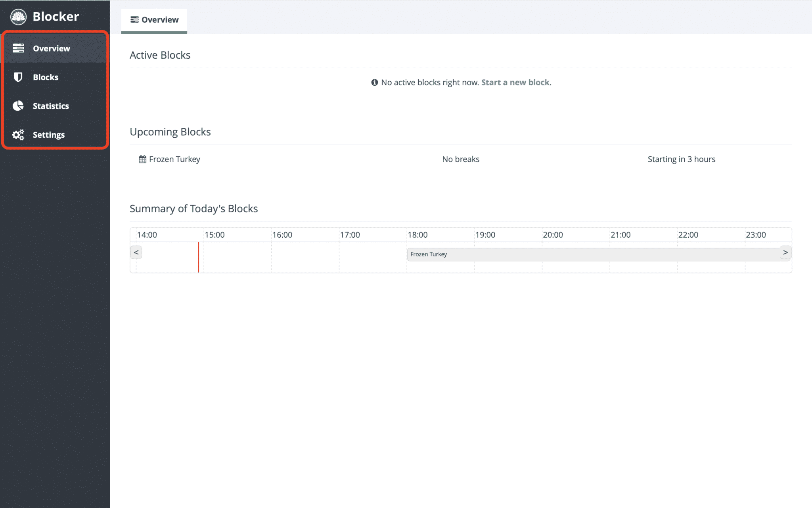
Task: Click the 14:00 timeline label
Action: tap(147, 235)
